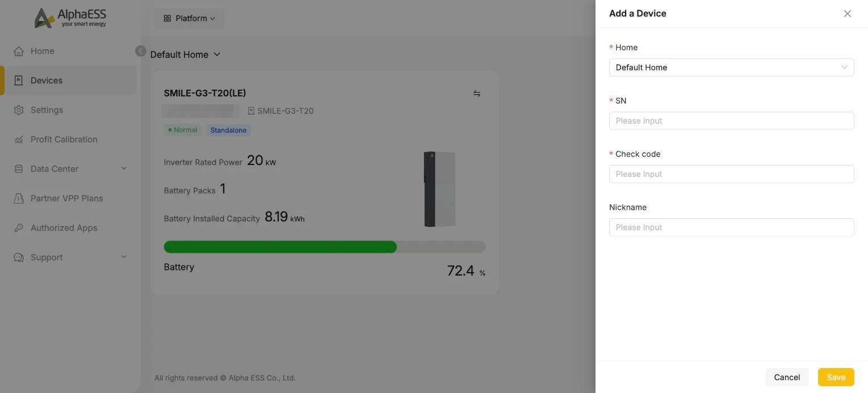Image resolution: width=868 pixels, height=393 pixels.
Task: Close the Add a Device panel
Action: [x=847, y=14]
